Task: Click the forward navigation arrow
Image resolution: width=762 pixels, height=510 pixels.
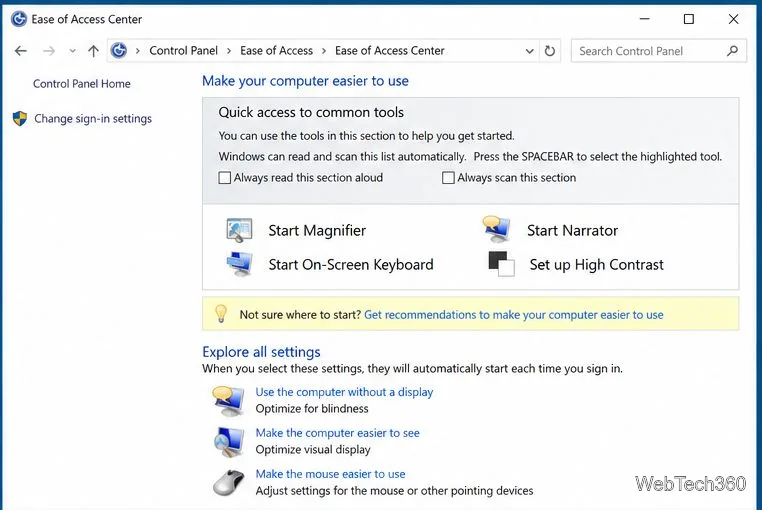Action: tap(49, 51)
